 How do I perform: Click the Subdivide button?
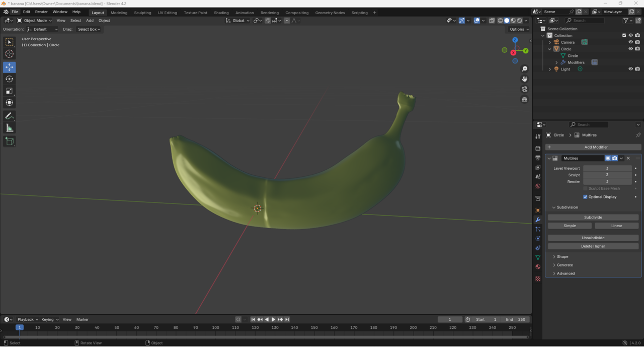[593, 218]
